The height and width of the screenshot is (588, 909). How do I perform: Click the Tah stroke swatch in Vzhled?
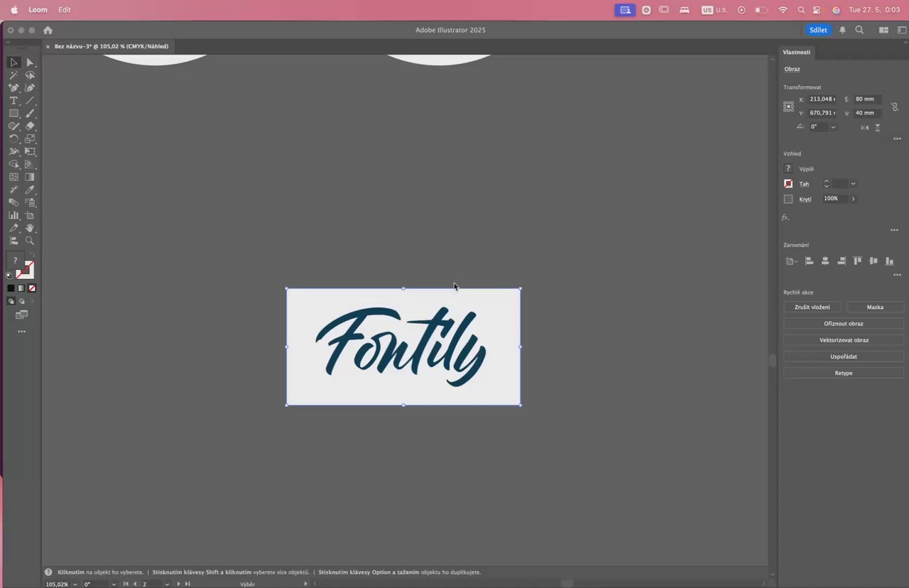tap(788, 184)
